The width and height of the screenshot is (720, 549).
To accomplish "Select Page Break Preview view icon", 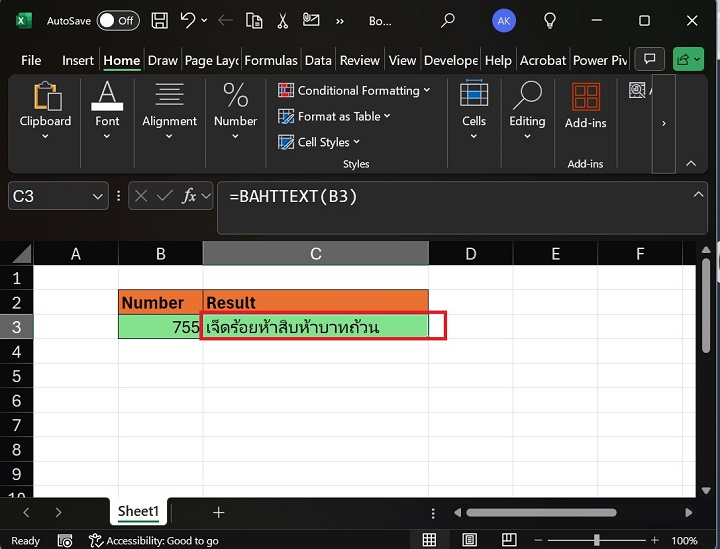I will [x=509, y=540].
